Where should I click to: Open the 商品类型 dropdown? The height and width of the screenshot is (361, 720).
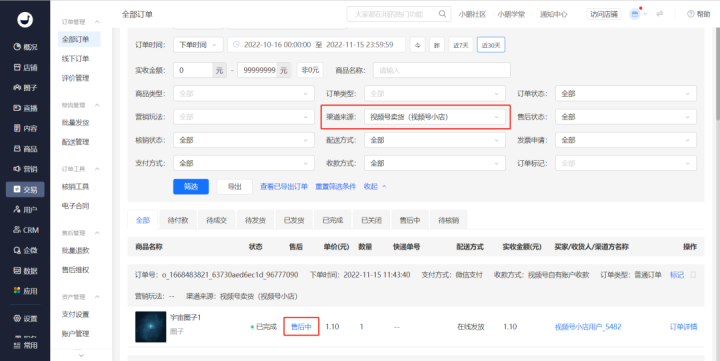pos(244,94)
